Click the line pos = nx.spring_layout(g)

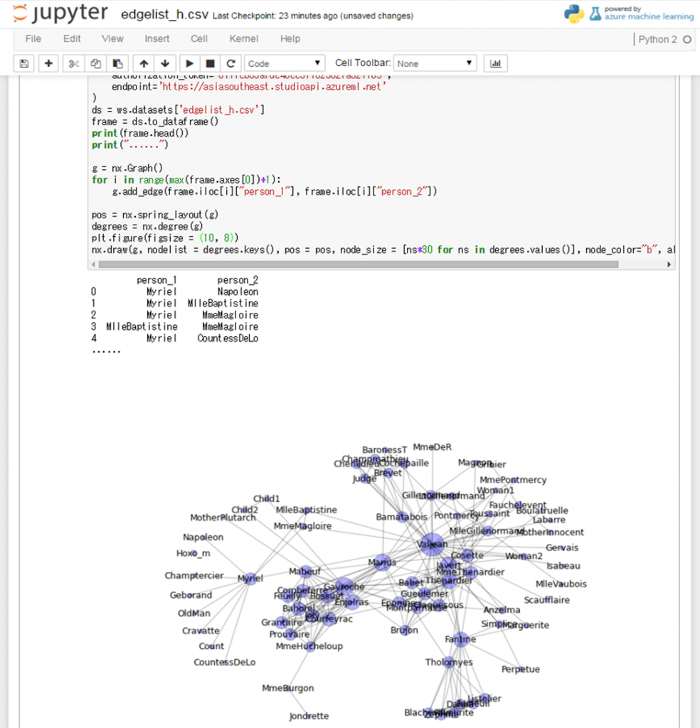pos(154,215)
